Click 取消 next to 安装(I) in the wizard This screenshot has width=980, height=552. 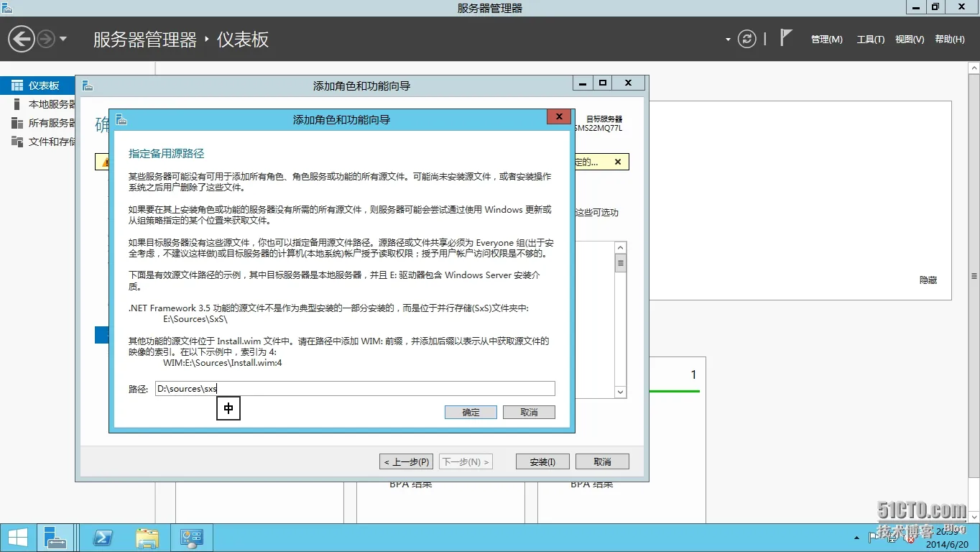602,461
